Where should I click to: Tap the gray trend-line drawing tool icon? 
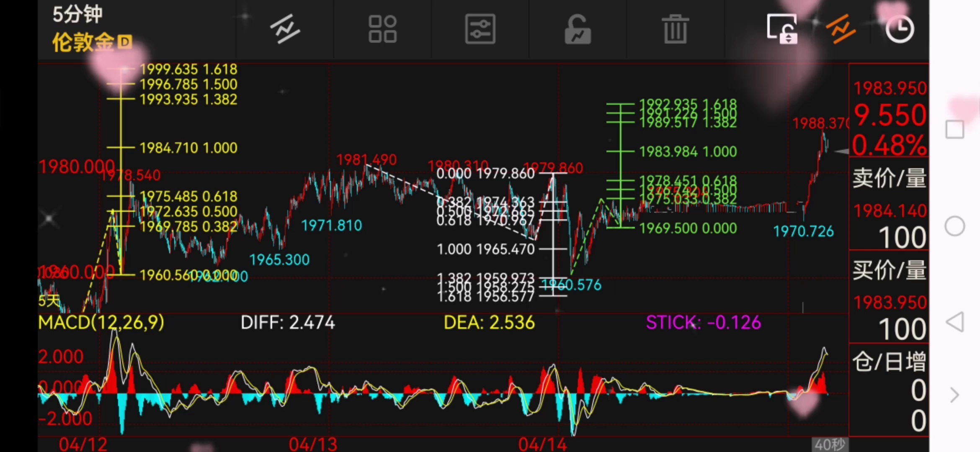285,29
